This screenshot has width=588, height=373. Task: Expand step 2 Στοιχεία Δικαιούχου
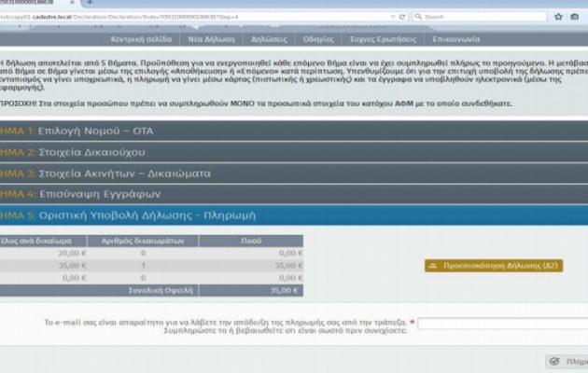point(294,152)
